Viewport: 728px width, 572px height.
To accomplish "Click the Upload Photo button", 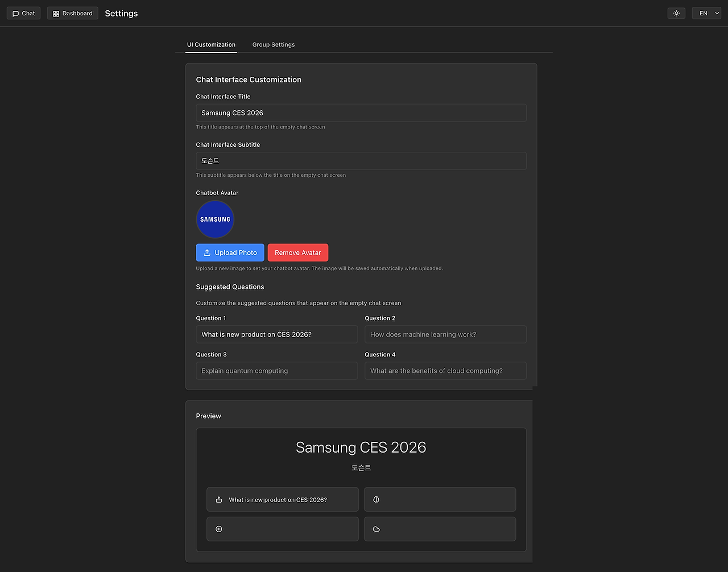I will [x=230, y=252].
